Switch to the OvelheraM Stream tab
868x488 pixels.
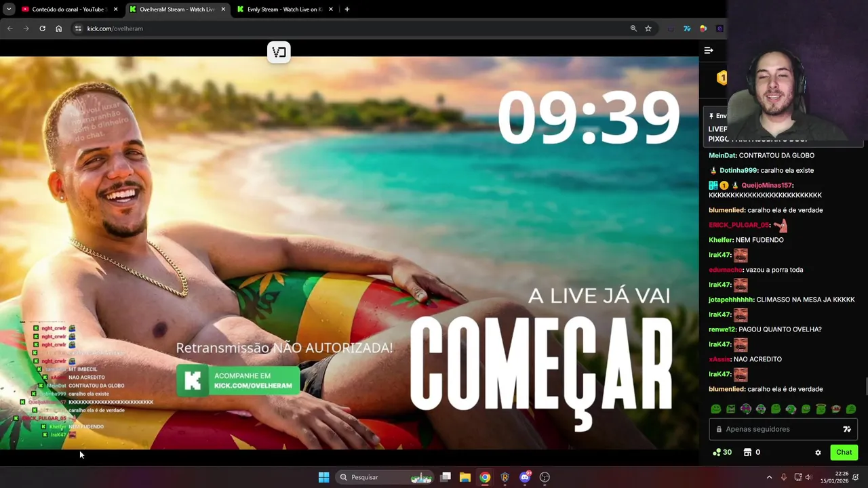[177, 9]
